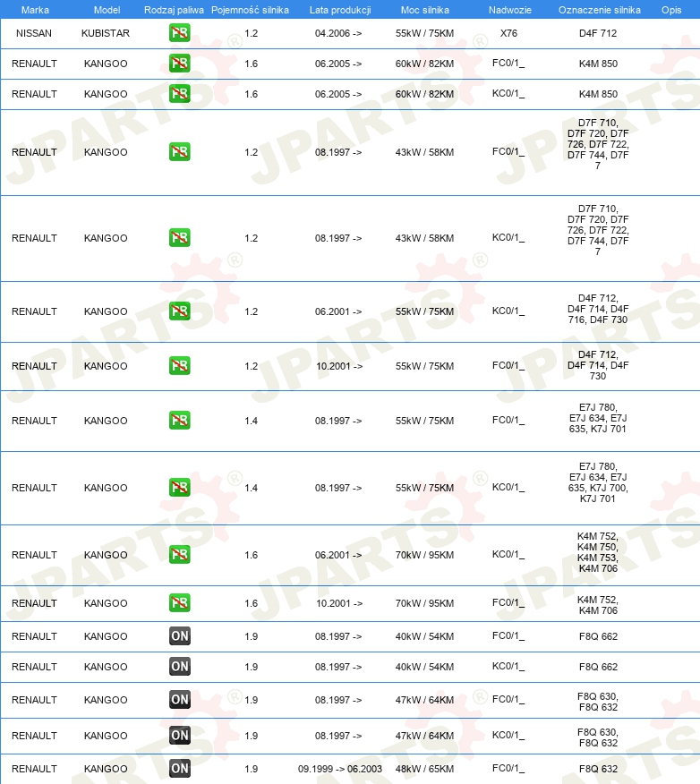The width and height of the screenshot is (700, 784).
Task: Click petrol icon in the Kangoo 1.2 06.2001 row
Action: coord(180,311)
